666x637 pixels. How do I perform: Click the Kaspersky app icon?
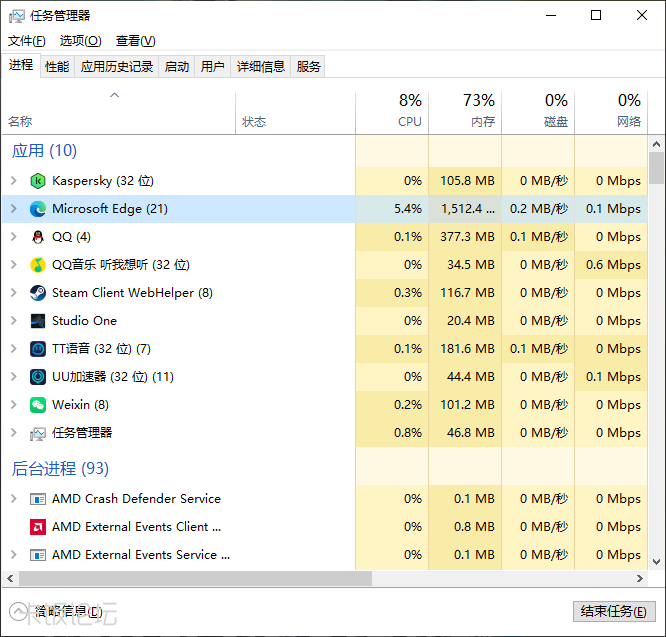[38, 181]
